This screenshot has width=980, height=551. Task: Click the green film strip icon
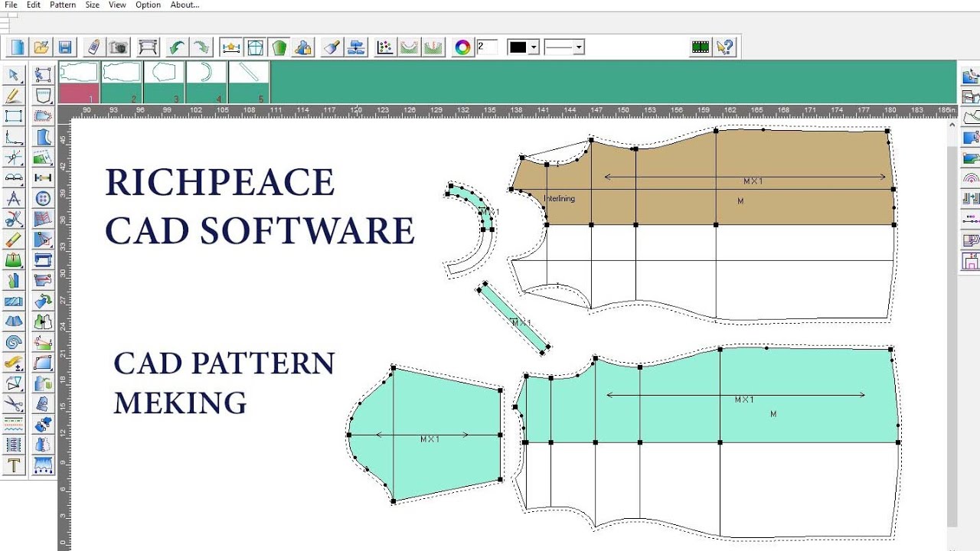(701, 47)
